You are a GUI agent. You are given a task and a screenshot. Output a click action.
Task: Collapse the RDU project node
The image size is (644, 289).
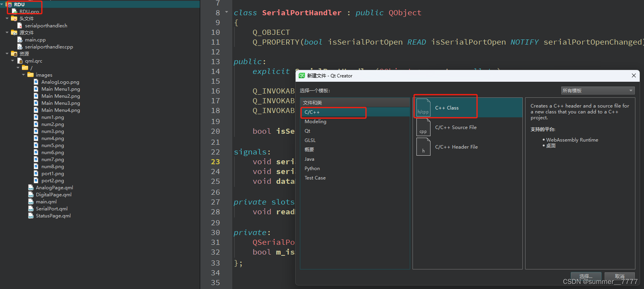click(2, 5)
